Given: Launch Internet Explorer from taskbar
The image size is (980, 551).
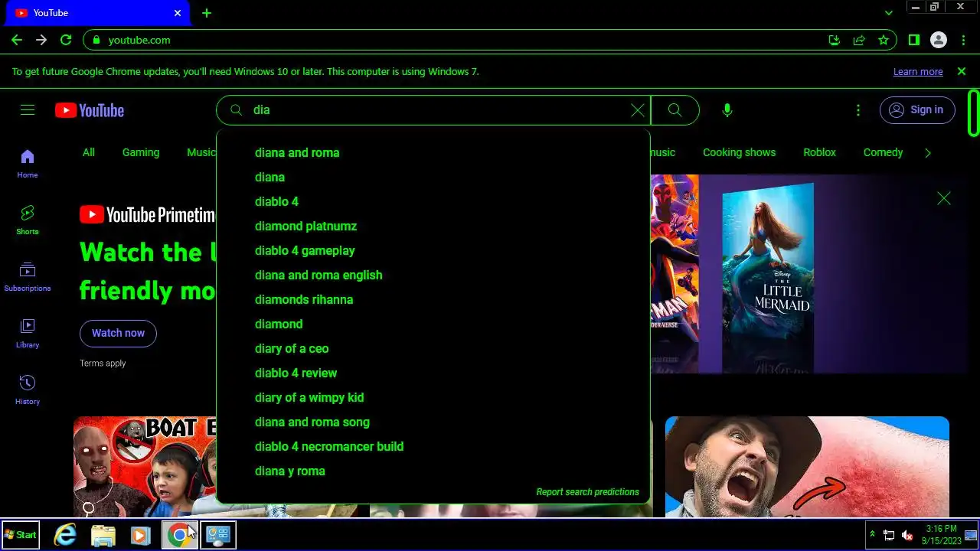Looking at the screenshot, I should pyautogui.click(x=65, y=535).
